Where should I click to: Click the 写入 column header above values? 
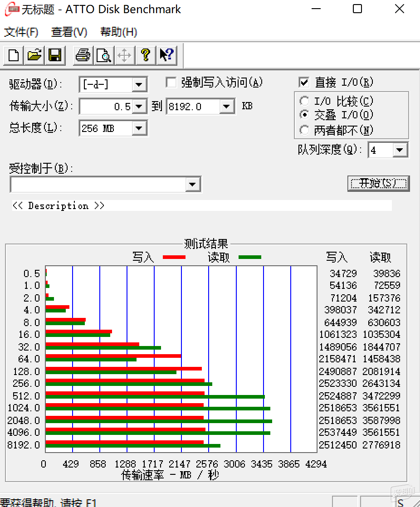(337, 258)
